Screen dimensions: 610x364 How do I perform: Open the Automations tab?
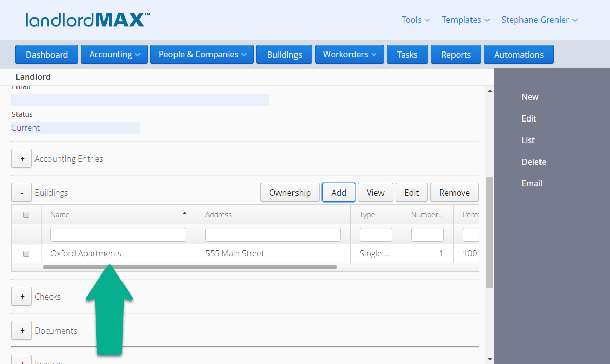(518, 55)
